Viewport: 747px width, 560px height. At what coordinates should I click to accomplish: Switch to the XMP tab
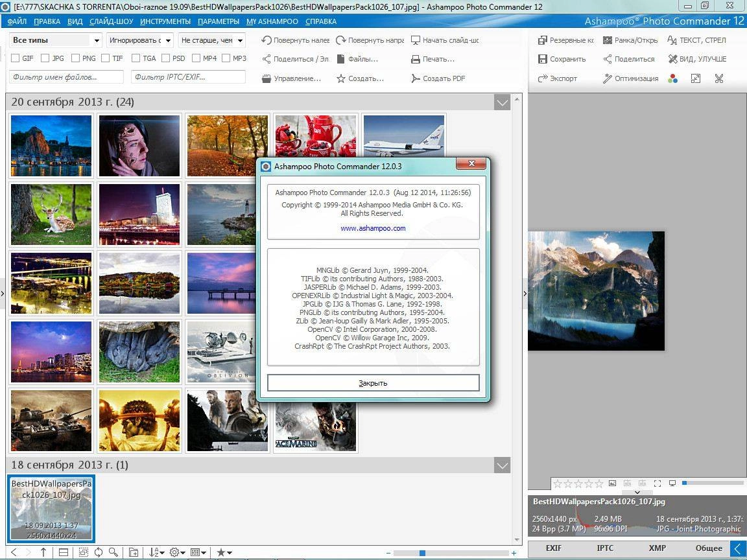(x=657, y=548)
